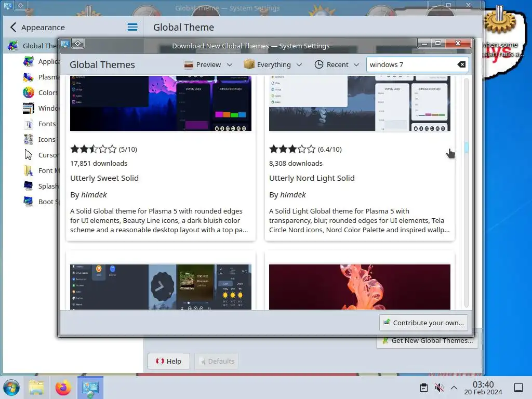532x399 pixels.
Task: Select Global Theme sidebar icon
Action: (13, 46)
